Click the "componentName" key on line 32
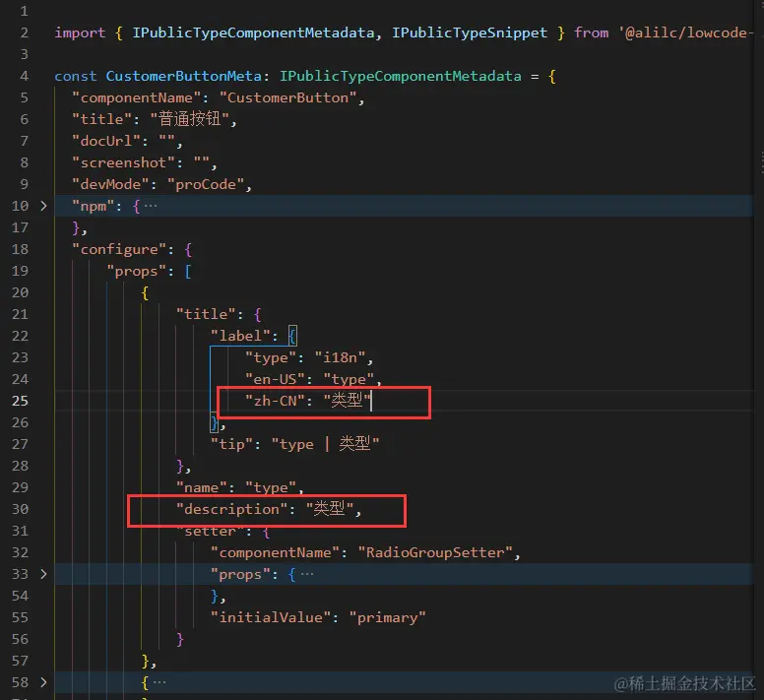The image size is (764, 700). (276, 552)
